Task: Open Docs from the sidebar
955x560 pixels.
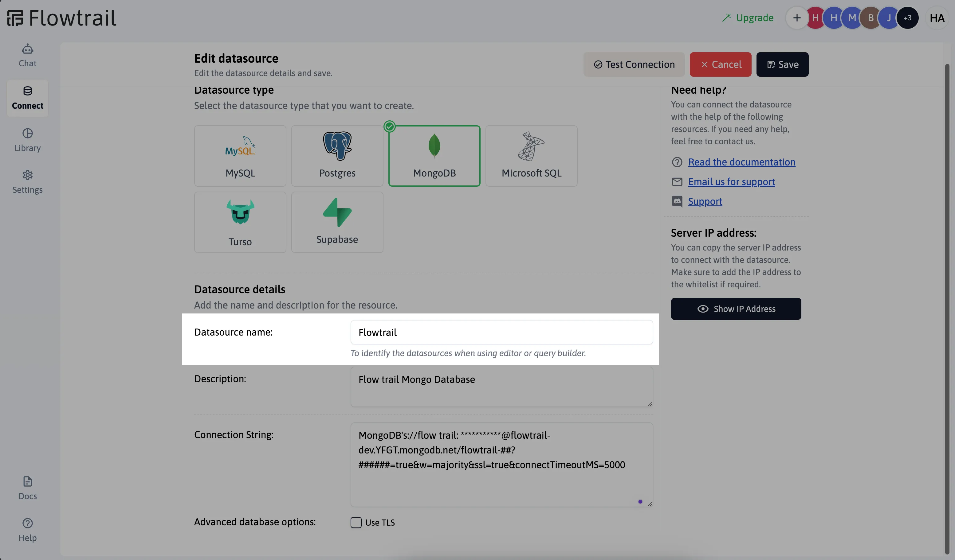Action: click(x=27, y=488)
